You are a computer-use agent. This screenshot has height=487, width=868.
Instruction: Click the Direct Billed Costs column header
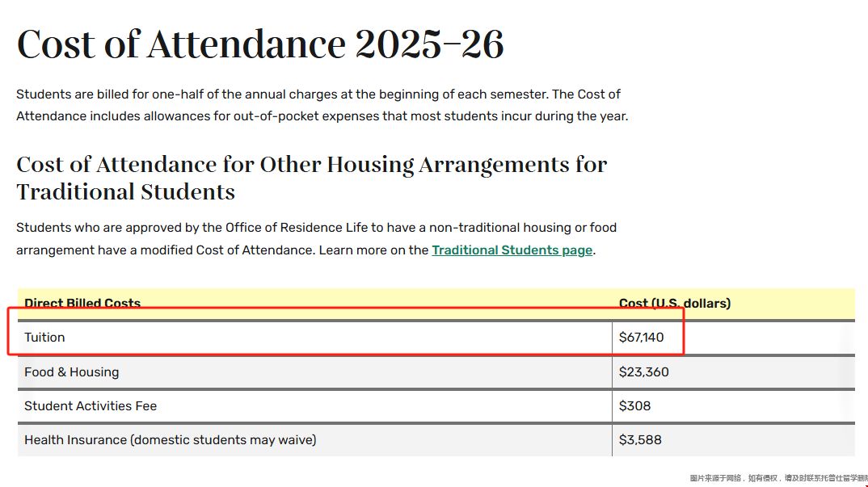[82, 304]
